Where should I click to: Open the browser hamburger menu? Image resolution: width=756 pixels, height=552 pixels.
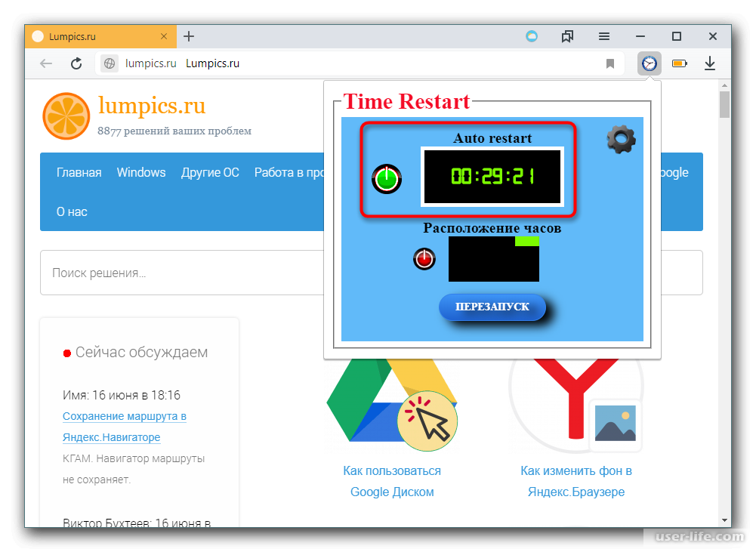pos(604,36)
